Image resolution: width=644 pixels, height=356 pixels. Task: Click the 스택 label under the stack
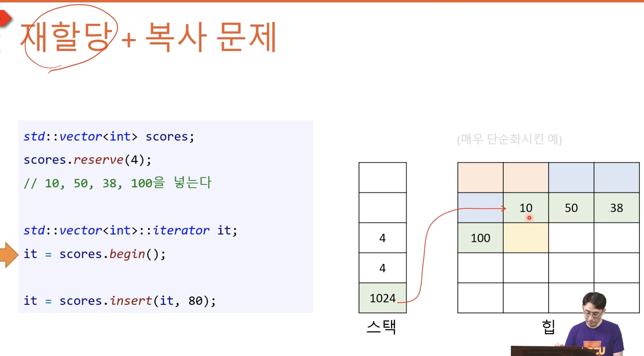[x=381, y=327]
